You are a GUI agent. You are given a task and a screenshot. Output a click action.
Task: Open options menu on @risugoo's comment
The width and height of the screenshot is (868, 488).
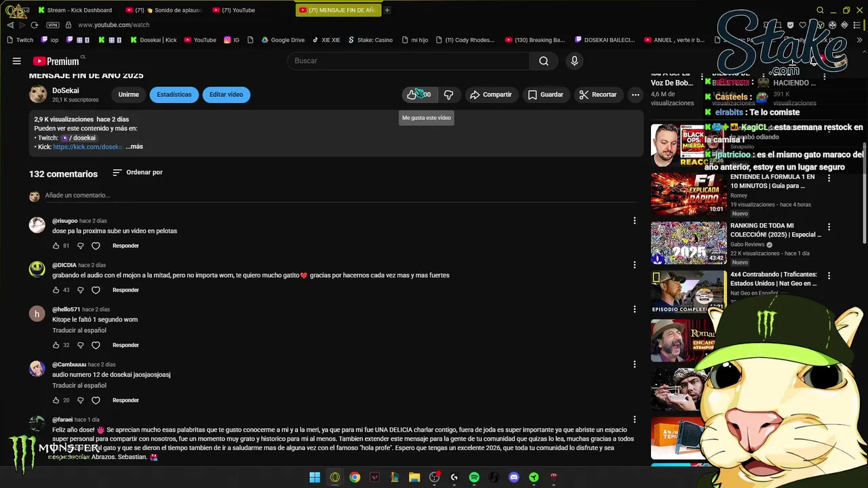click(x=635, y=221)
